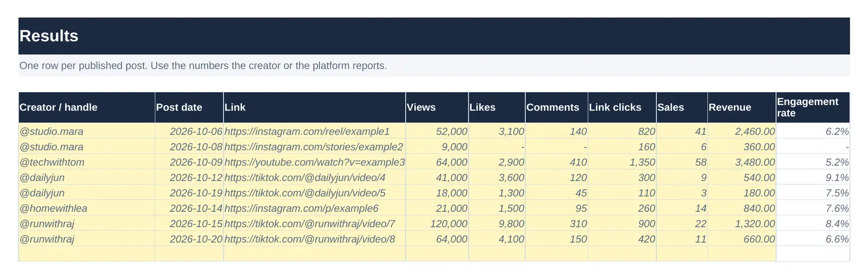This screenshot has height=279, width=868.
Task: Select the Likes column header
Action: [x=497, y=107]
